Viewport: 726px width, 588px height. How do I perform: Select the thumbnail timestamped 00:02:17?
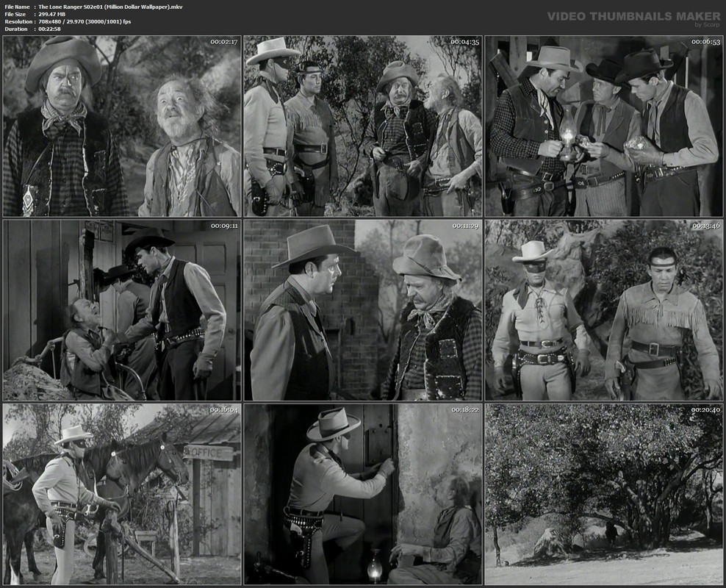(x=122, y=126)
